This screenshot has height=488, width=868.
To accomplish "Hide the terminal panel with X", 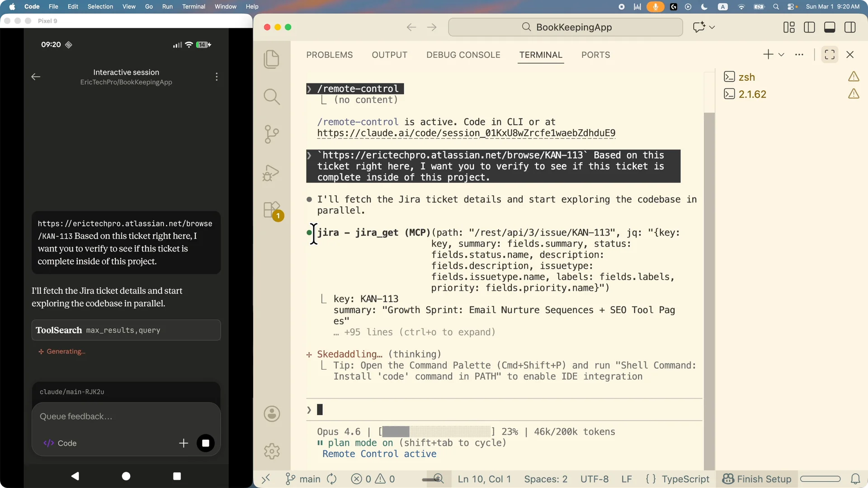I will pos(850,55).
